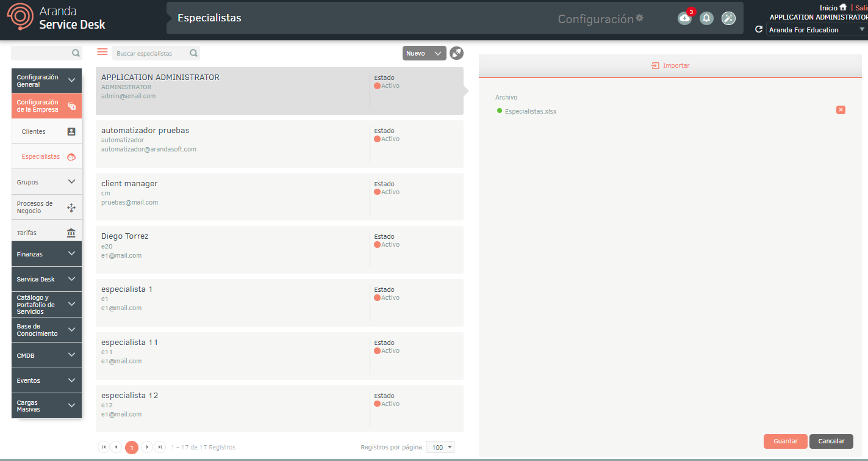Click the Procesos de Negocio icon

71,208
